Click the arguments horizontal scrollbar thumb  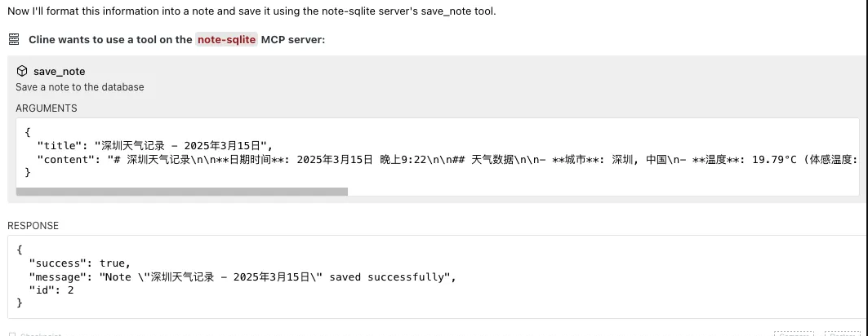[x=181, y=192]
